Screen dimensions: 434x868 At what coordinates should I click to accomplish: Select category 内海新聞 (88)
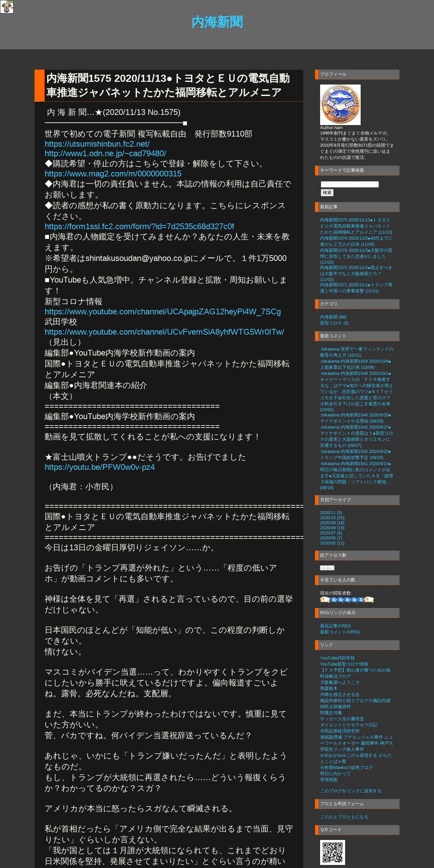click(x=333, y=317)
